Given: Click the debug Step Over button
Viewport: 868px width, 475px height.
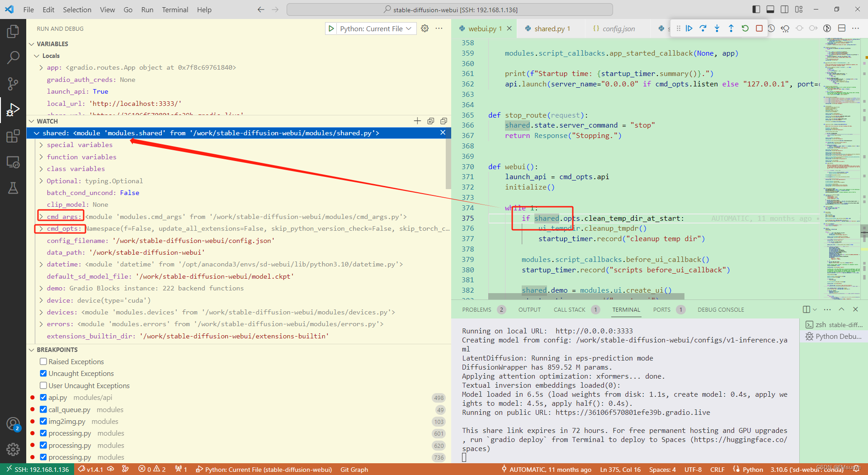Looking at the screenshot, I should [703, 28].
